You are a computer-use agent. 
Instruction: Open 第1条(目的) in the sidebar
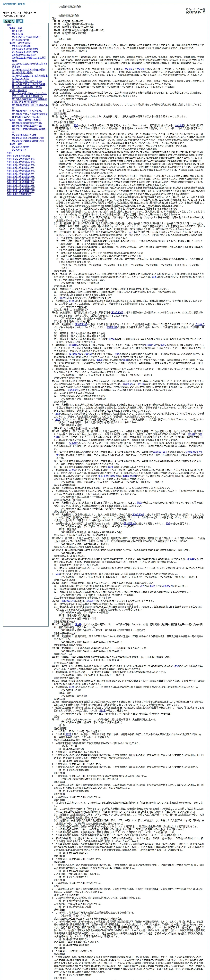point(18,31)
